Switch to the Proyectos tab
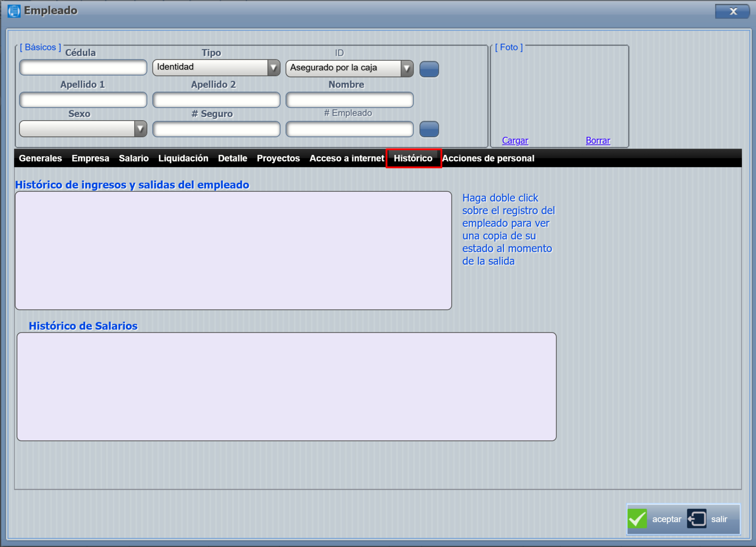 pyautogui.click(x=278, y=158)
